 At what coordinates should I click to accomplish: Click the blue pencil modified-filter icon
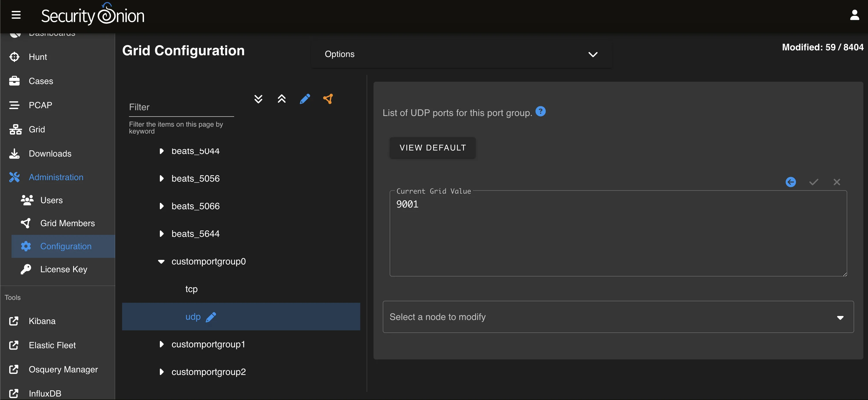pyautogui.click(x=305, y=99)
